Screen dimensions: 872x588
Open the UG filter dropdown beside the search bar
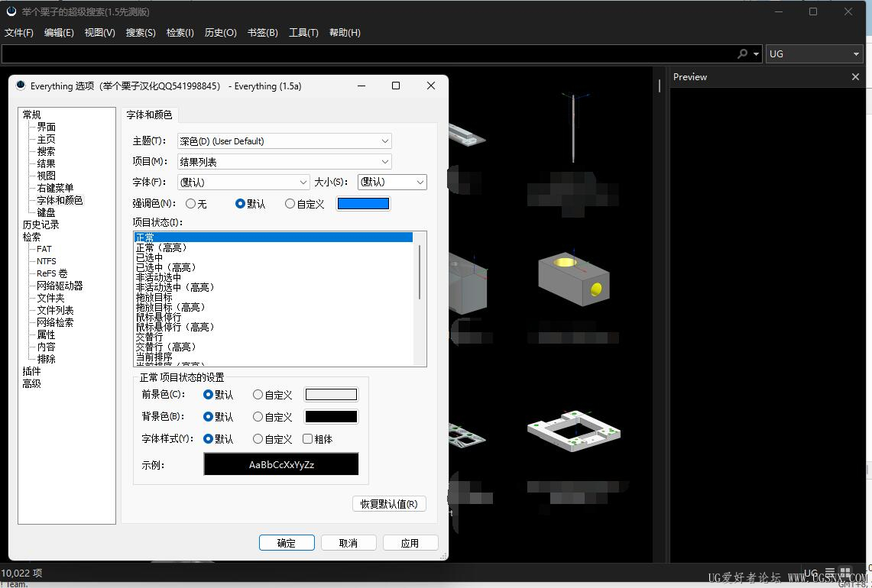click(815, 54)
